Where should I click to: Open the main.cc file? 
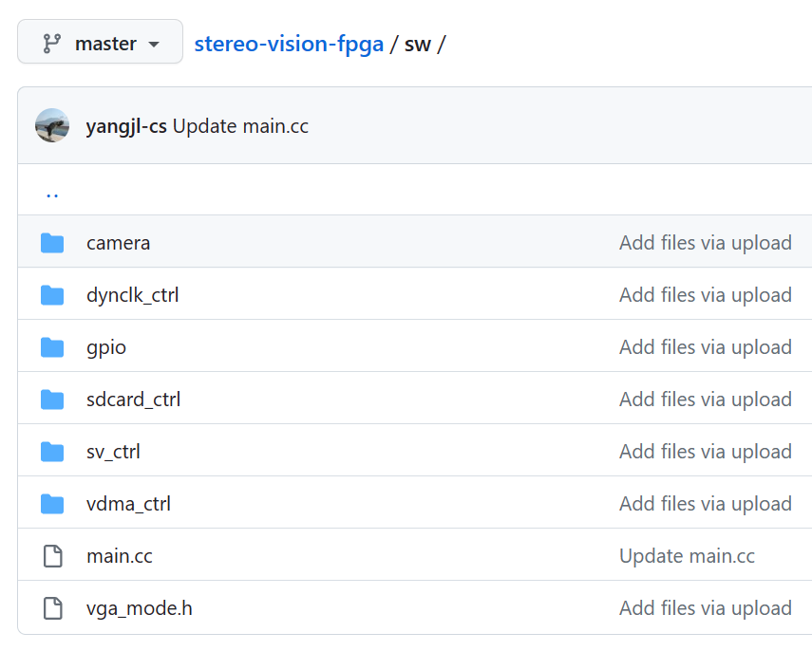tap(120, 556)
